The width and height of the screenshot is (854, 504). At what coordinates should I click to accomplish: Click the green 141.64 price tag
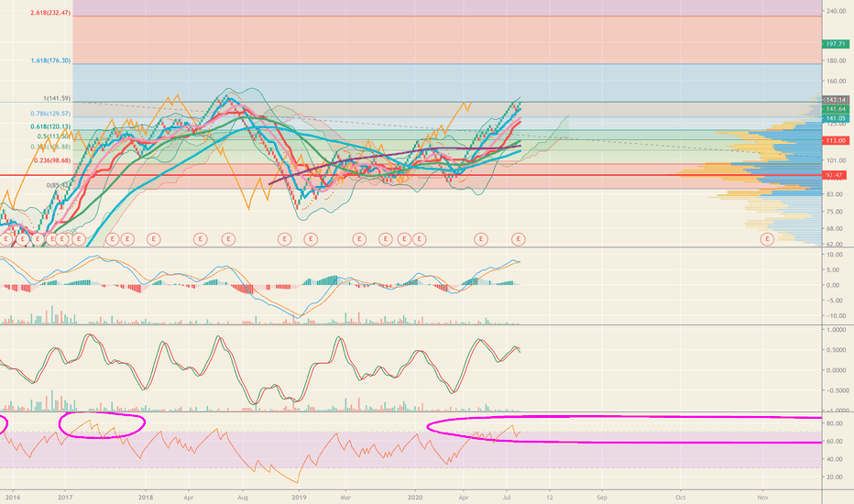coord(836,110)
